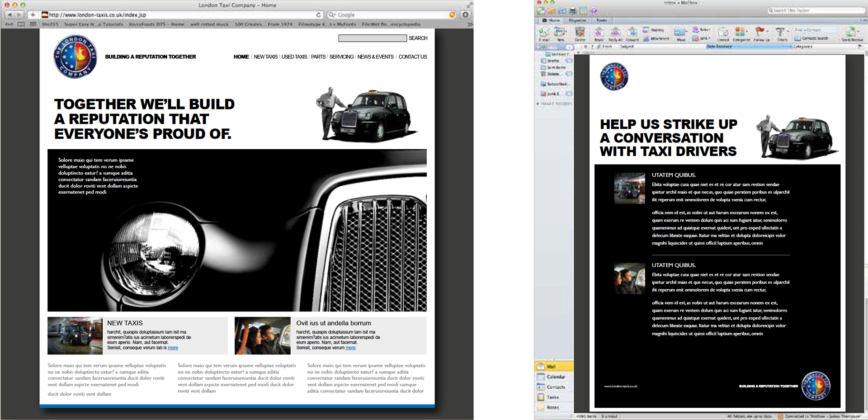Show more bookmarks overflow chevron
868x420 pixels.
point(470,24)
